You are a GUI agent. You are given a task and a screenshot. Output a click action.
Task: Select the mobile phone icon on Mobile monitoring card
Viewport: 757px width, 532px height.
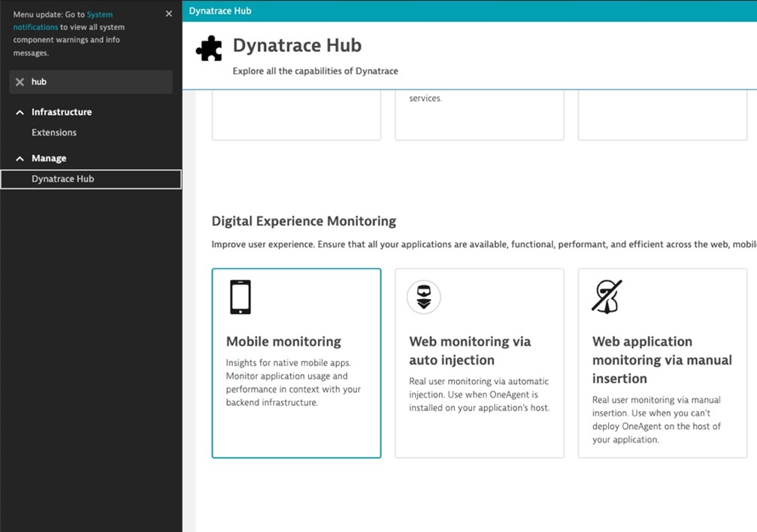pyautogui.click(x=239, y=296)
